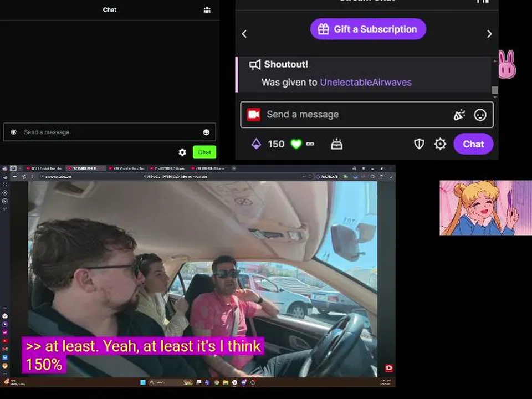The image size is (532, 399).
Task: Open Stream Chat settings gear
Action: [440, 144]
